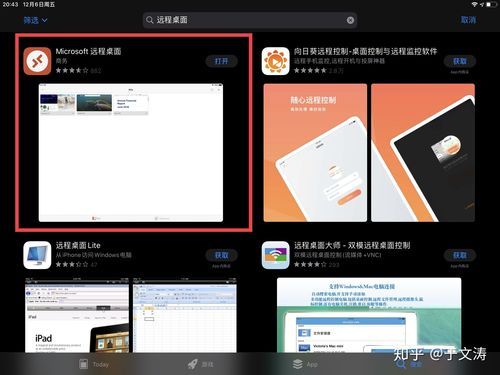This screenshot has width=500, height=375.
Task: Click the 远程桌面 Lite star rating
Action: (72, 264)
